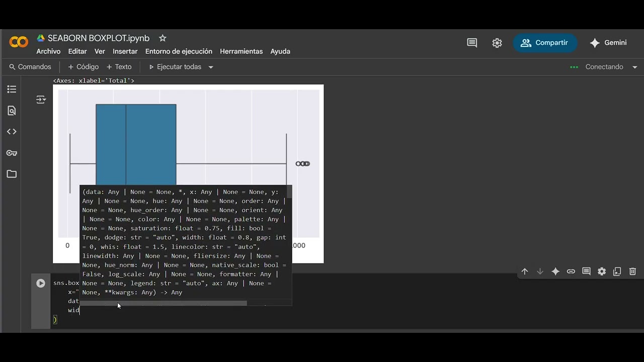
Task: Delete cell trash icon
Action: coord(632,271)
